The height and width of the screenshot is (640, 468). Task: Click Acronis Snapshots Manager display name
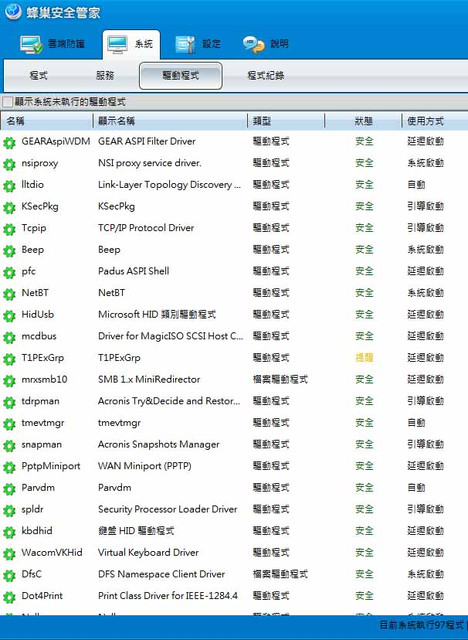158,444
